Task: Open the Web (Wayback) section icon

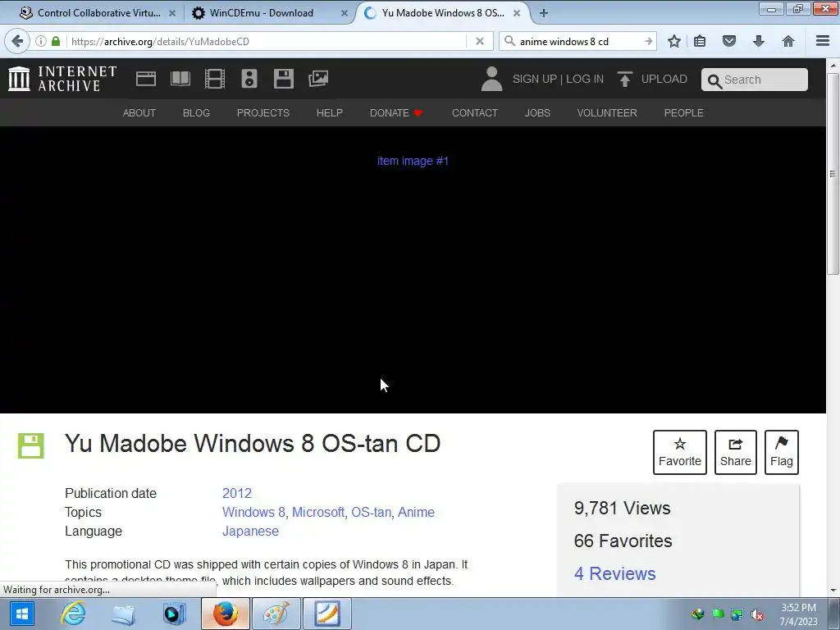Action: (x=146, y=79)
